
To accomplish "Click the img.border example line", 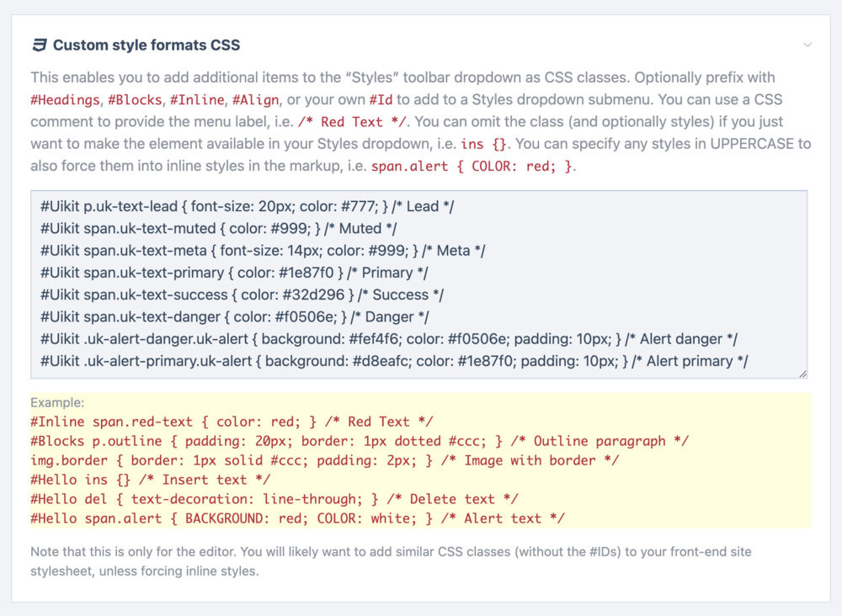I will [324, 460].
